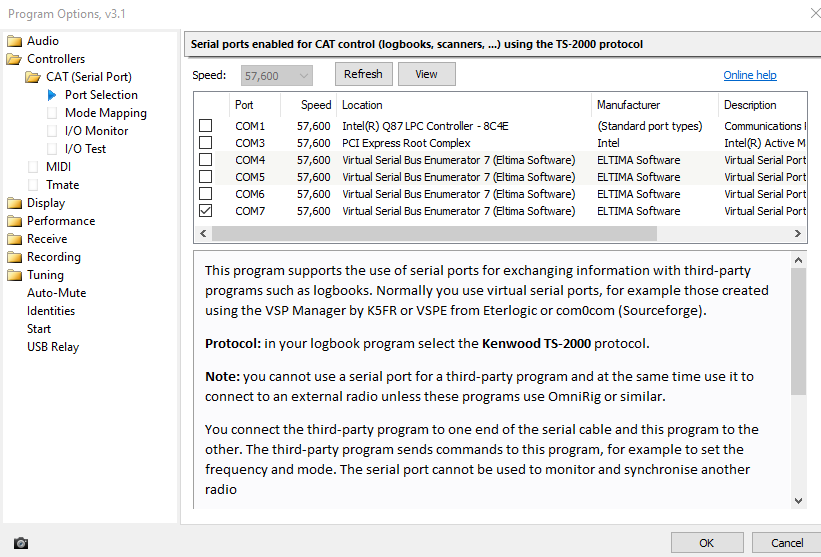Click the camera screenshot icon
The height and width of the screenshot is (557, 821).
coord(21,543)
